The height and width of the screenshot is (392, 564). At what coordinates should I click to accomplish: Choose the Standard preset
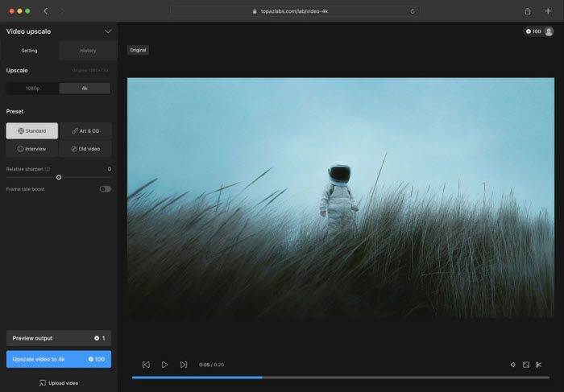(x=32, y=130)
